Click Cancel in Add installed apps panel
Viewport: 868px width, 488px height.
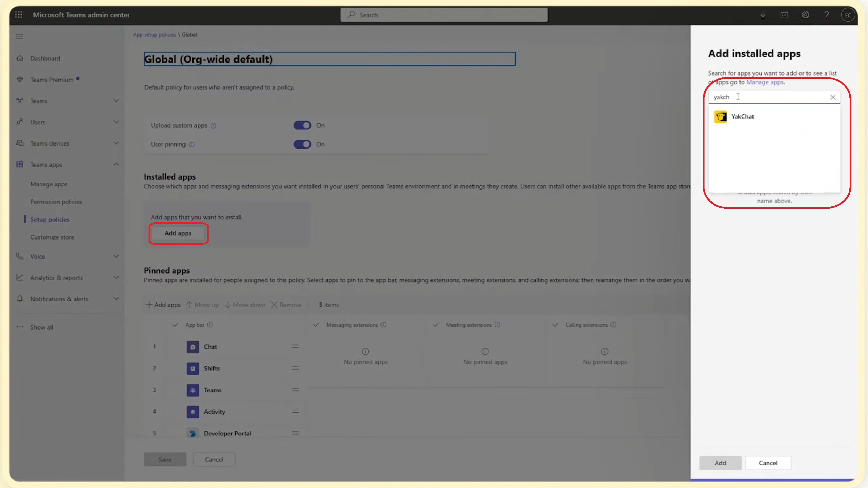[x=768, y=463]
